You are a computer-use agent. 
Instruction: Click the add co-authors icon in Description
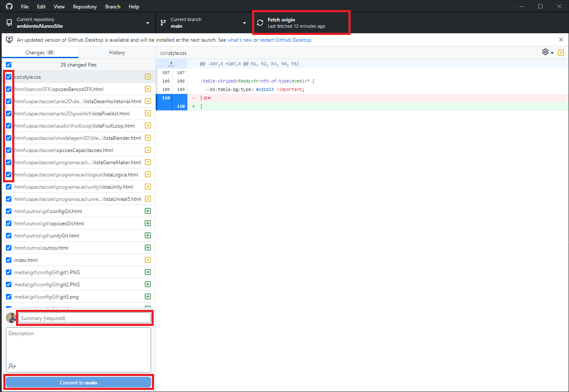[12, 366]
